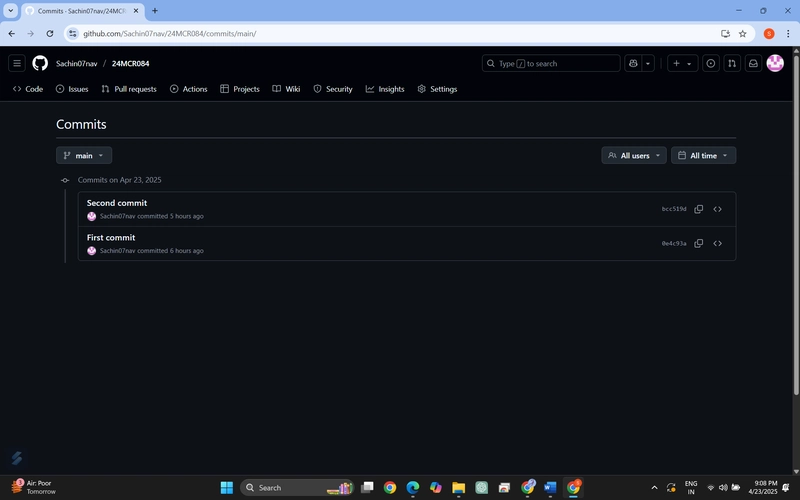
Task: Open the Copilot chat icon
Action: (x=633, y=63)
